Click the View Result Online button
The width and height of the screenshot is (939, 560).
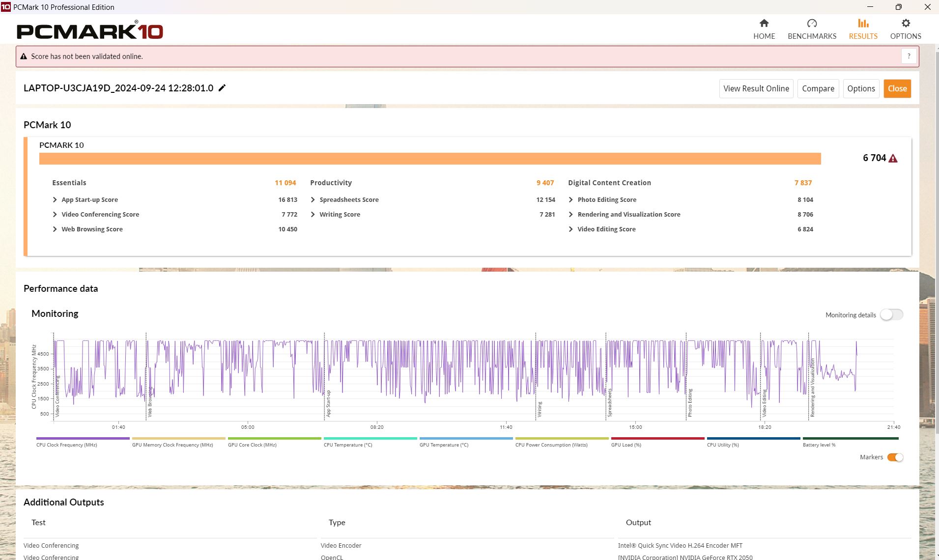[756, 89]
